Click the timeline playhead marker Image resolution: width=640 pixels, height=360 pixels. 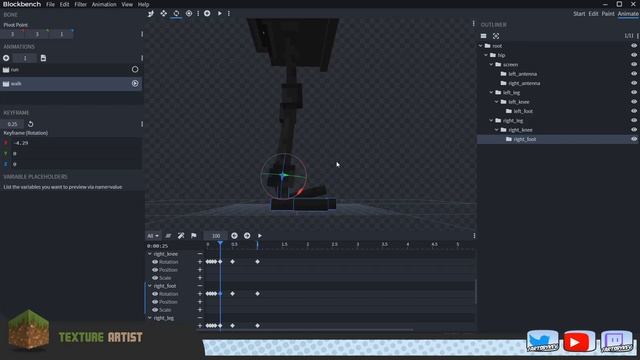220,244
